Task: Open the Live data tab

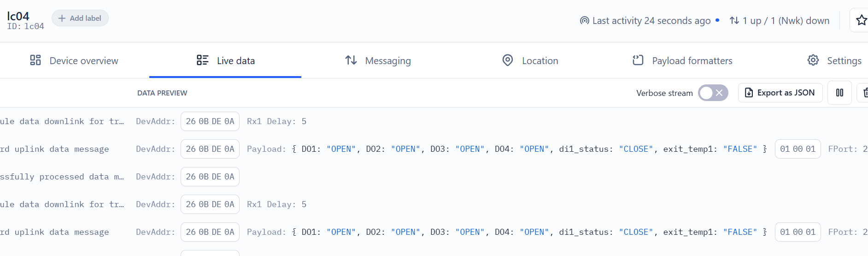Action: point(225,60)
